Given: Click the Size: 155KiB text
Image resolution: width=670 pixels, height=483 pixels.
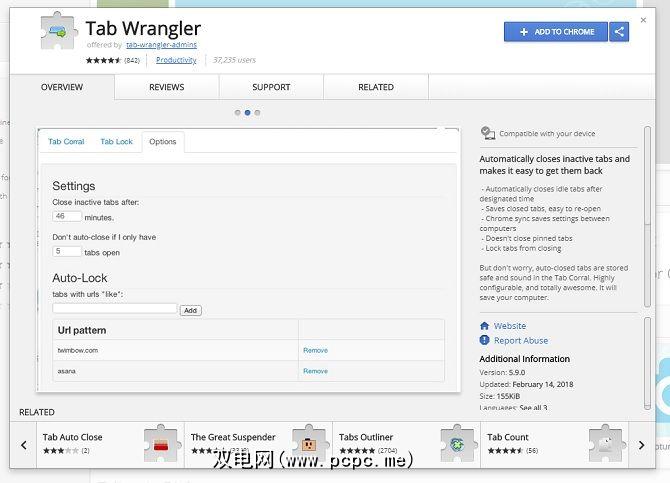Looking at the screenshot, I should (500, 396).
